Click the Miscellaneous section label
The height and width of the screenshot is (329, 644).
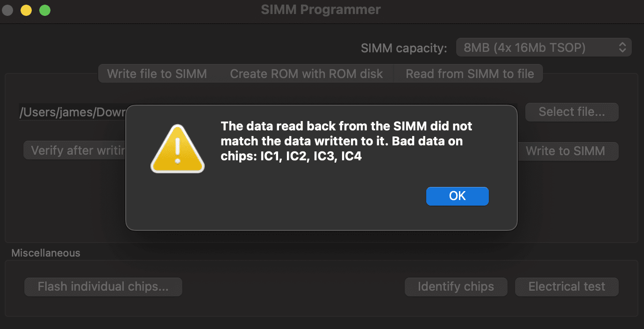coord(46,253)
